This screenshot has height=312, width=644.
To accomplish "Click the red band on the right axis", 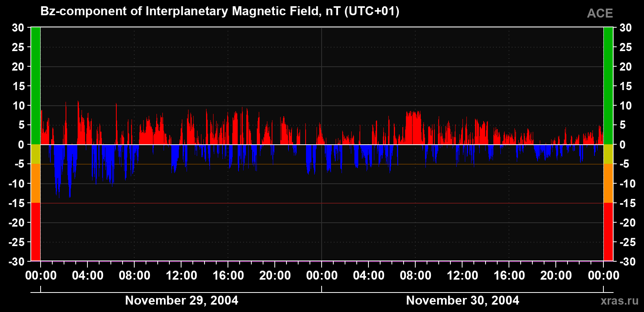I will 608,232.
